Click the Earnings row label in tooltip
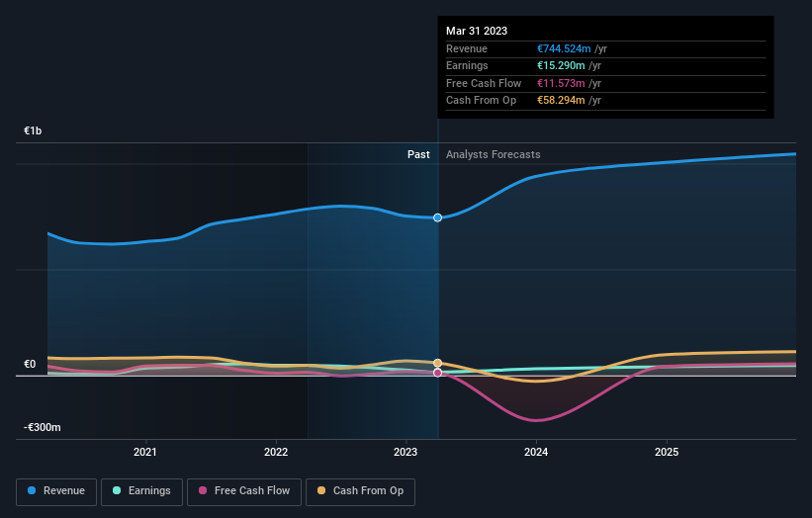The image size is (812, 518). (467, 65)
